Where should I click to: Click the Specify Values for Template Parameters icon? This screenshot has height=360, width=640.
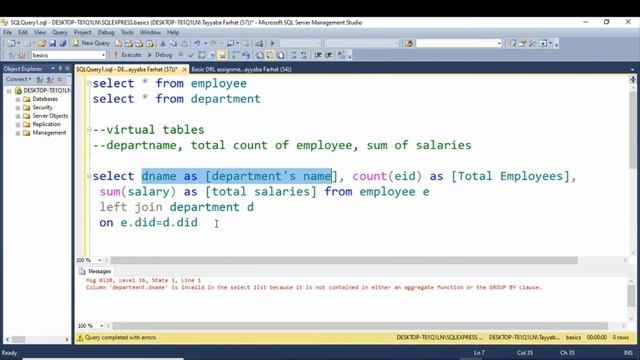[341, 55]
